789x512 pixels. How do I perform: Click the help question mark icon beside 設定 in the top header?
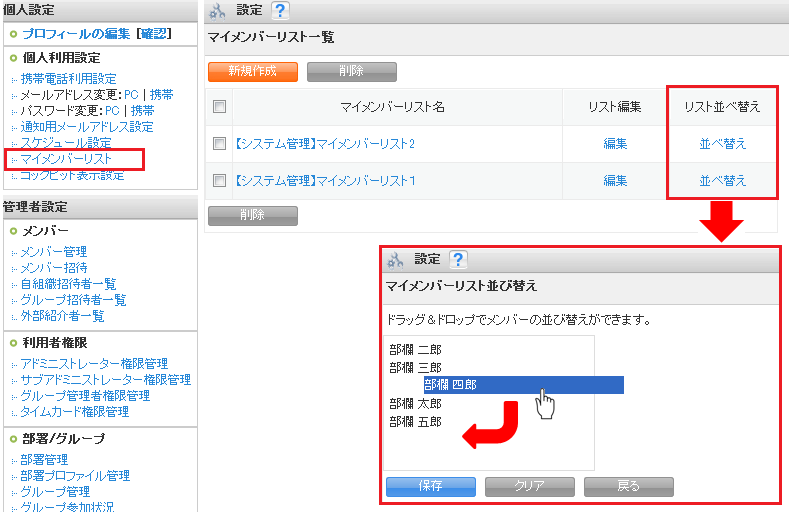(280, 11)
